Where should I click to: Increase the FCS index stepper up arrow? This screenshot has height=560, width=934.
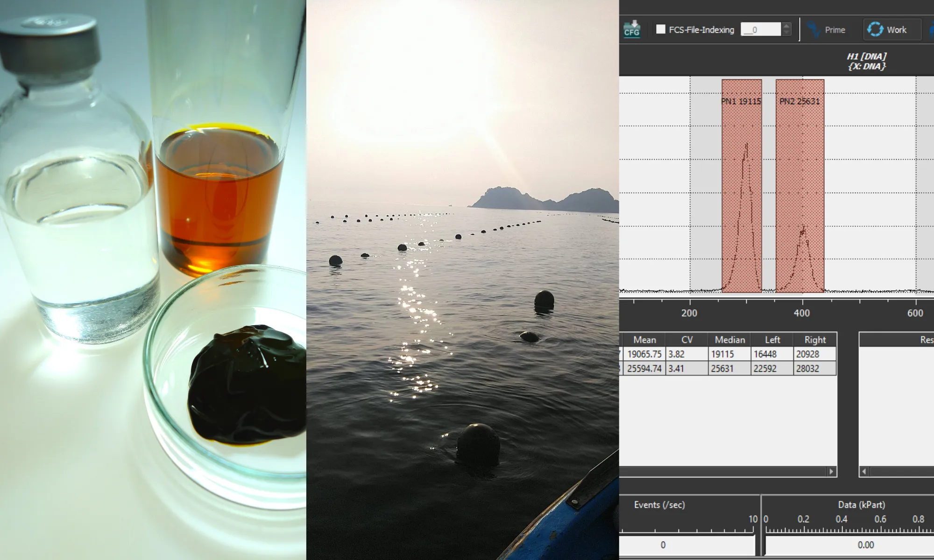786,26
